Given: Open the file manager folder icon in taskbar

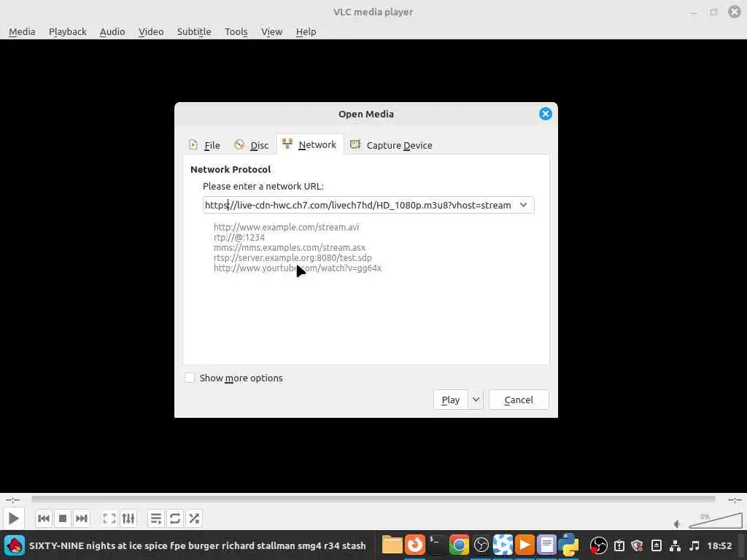Looking at the screenshot, I should 392,545.
